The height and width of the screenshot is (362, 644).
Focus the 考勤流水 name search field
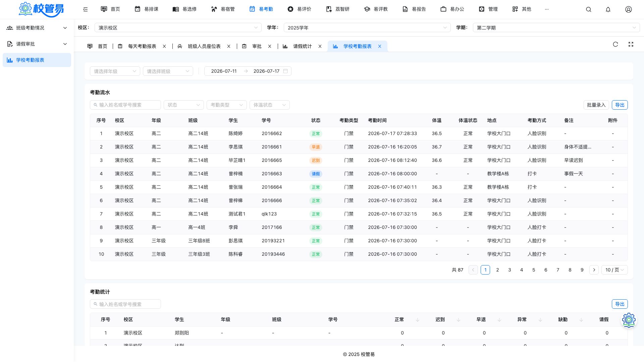tap(125, 105)
